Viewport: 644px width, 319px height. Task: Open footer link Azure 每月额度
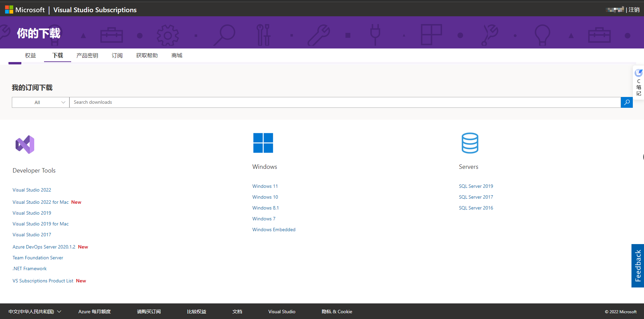[95, 312]
